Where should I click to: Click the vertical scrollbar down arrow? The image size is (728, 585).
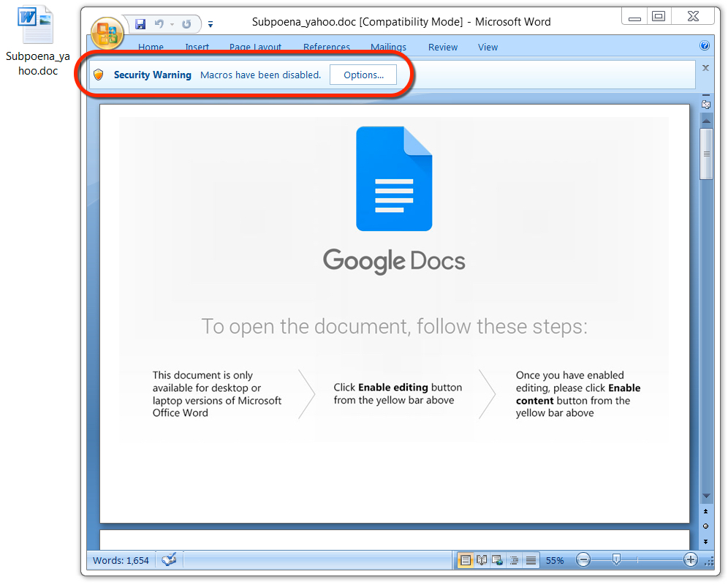tap(706, 497)
